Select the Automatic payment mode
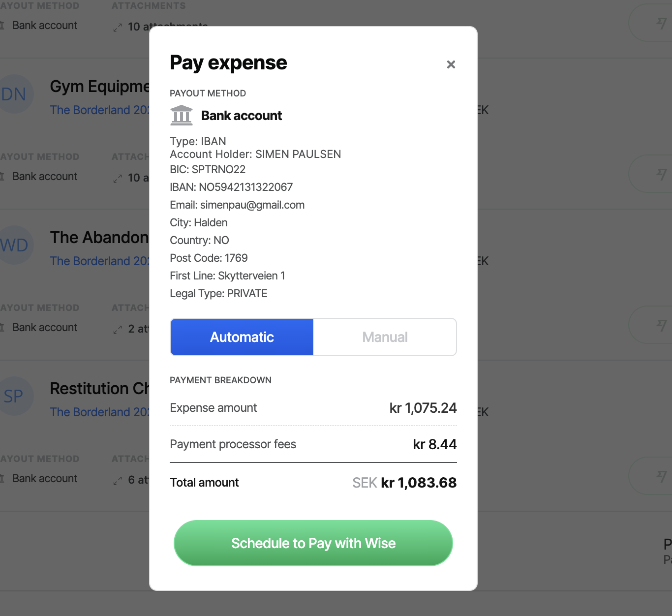Screen dimensions: 672x616 242,337
